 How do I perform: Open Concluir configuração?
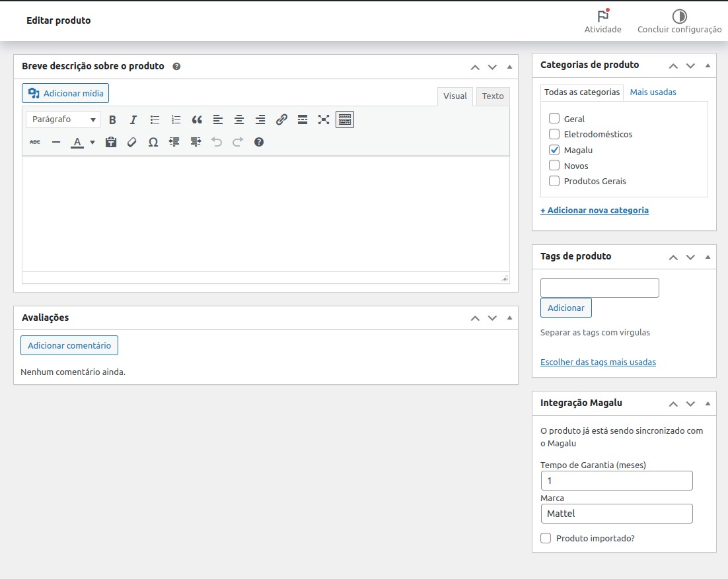coord(679,21)
